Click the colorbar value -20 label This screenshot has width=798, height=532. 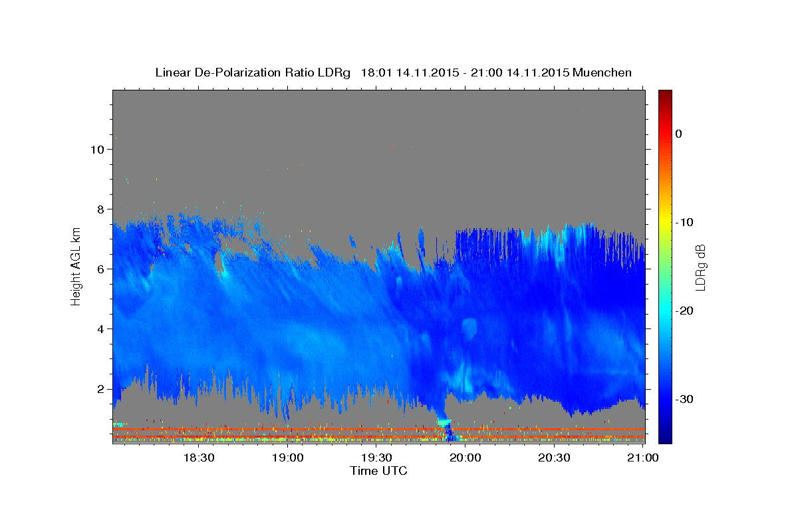click(x=684, y=311)
